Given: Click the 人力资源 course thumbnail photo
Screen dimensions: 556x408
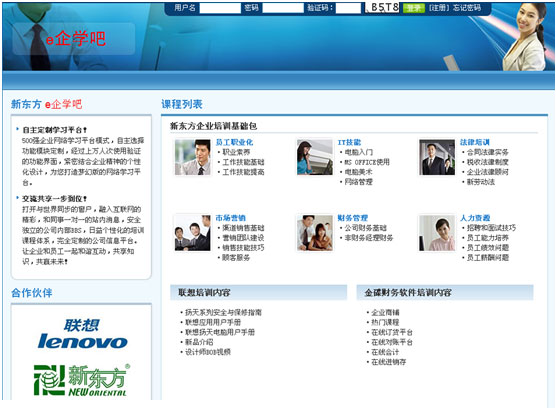Looking at the screenshot, I should point(437,233).
